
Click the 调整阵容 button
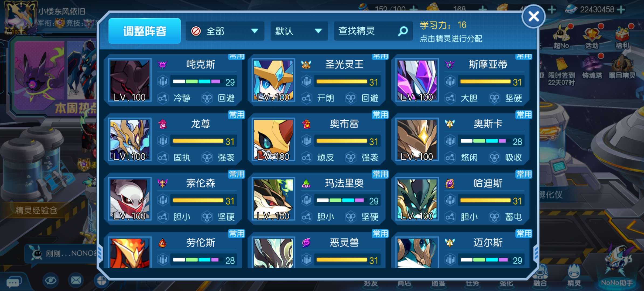(x=145, y=31)
